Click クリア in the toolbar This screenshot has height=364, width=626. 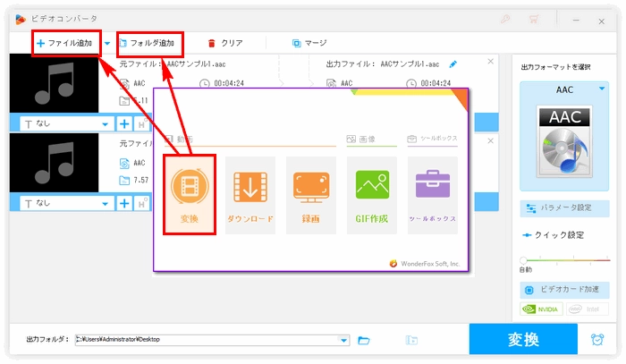pyautogui.click(x=224, y=43)
